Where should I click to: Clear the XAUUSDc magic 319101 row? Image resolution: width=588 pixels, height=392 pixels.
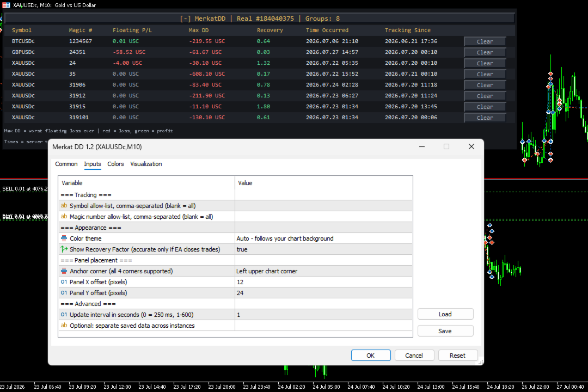pyautogui.click(x=485, y=118)
